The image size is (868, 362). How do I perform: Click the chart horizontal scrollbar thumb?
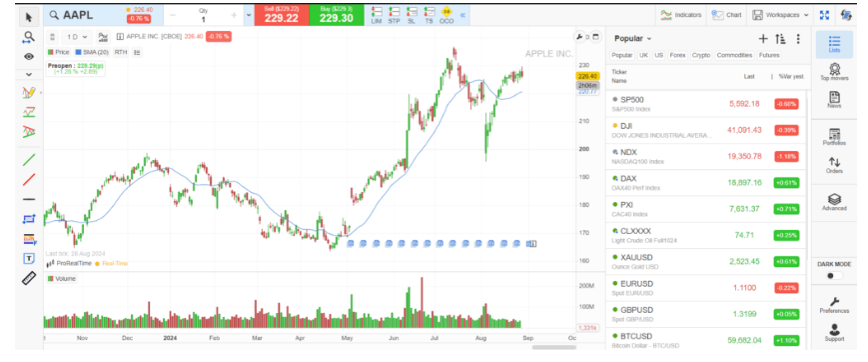coord(553,347)
